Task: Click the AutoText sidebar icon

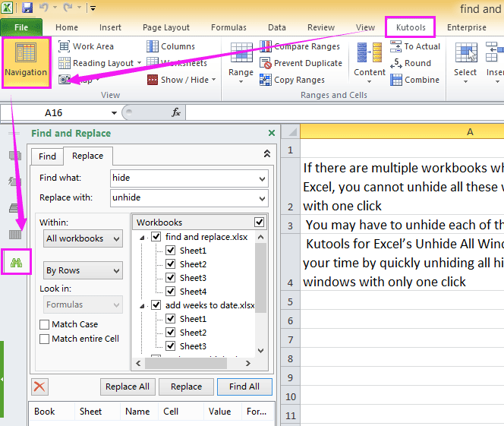Action: [15, 182]
